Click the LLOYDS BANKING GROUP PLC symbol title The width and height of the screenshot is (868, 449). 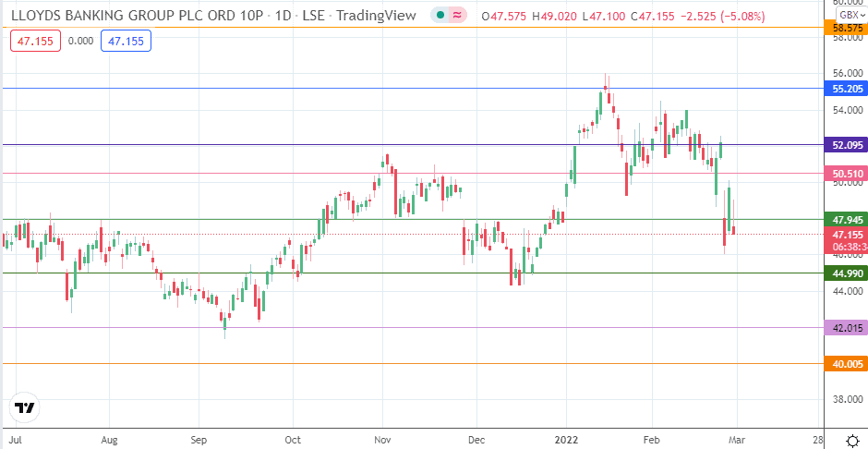137,16
